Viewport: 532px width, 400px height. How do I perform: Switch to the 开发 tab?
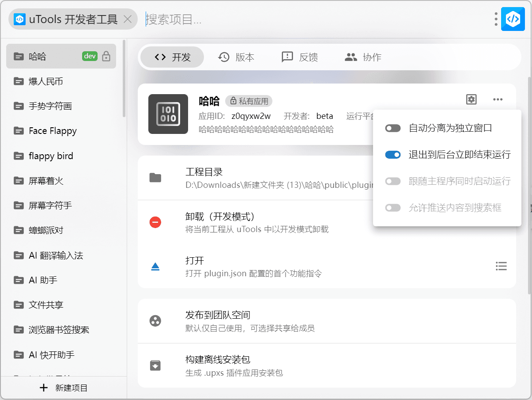[x=172, y=57]
